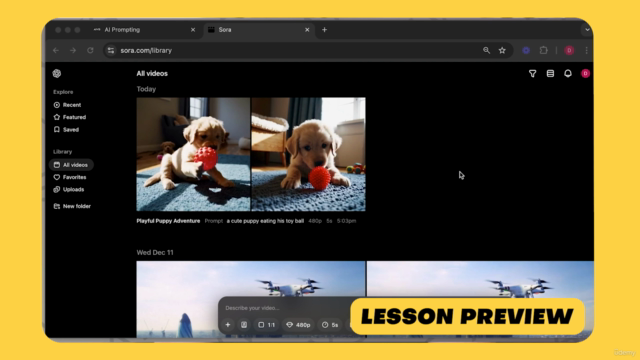The width and height of the screenshot is (640, 360).
Task: Click the sora.com/library address bar
Action: (308, 51)
